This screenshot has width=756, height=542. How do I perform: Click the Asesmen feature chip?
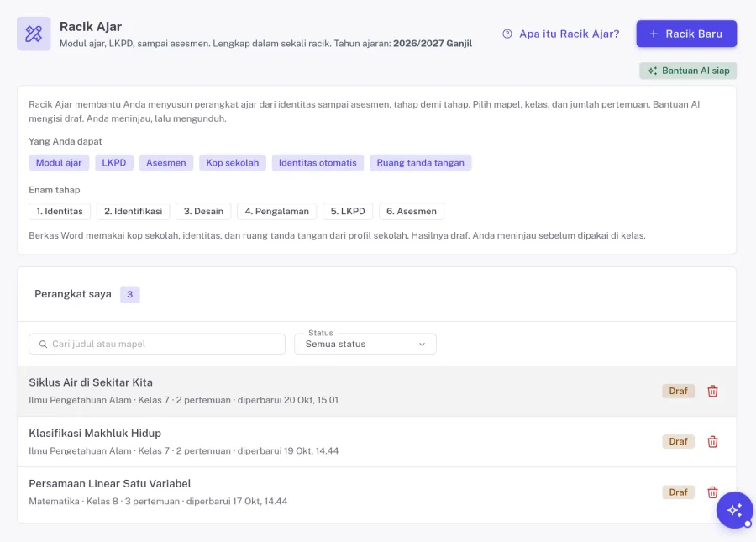pos(165,163)
